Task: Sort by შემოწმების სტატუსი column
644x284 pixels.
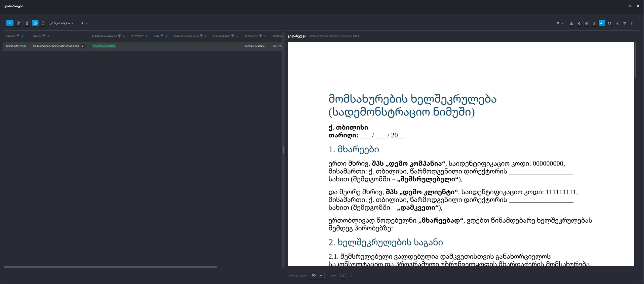Action: tap(124, 36)
